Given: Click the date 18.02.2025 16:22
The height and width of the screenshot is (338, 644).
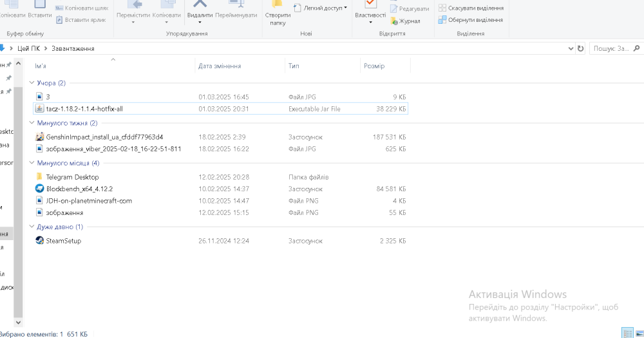Looking at the screenshot, I should point(224,149).
